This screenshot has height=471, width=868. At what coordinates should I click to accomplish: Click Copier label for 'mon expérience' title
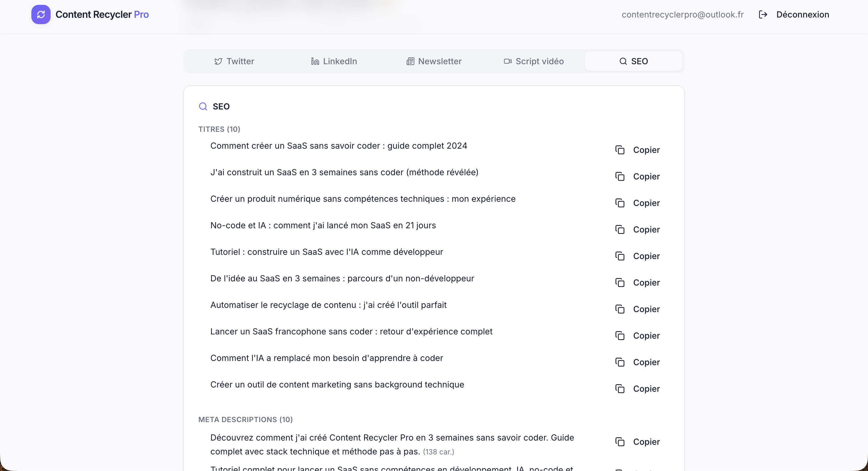(x=646, y=203)
